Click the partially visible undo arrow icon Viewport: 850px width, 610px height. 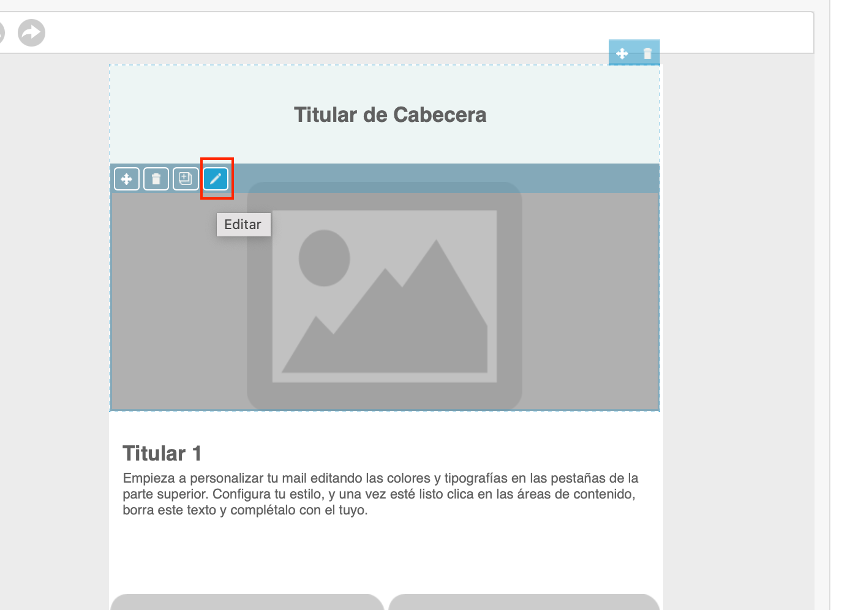pos(2,33)
